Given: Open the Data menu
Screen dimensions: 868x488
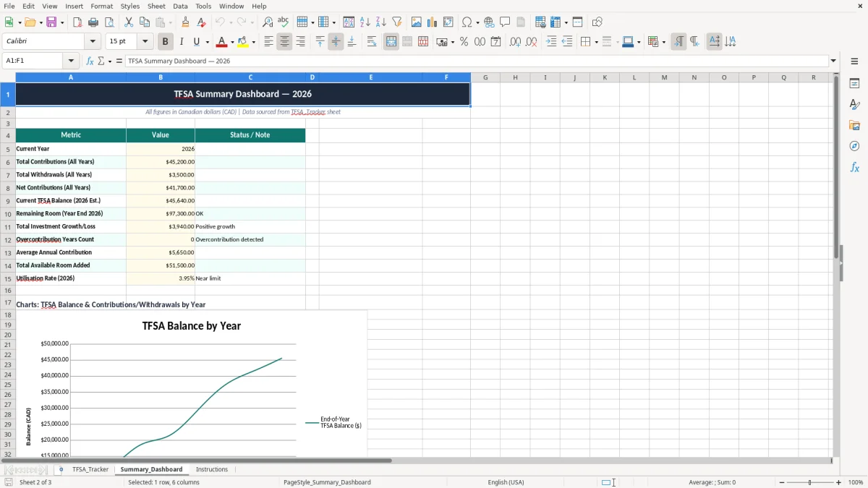Looking at the screenshot, I should point(180,6).
